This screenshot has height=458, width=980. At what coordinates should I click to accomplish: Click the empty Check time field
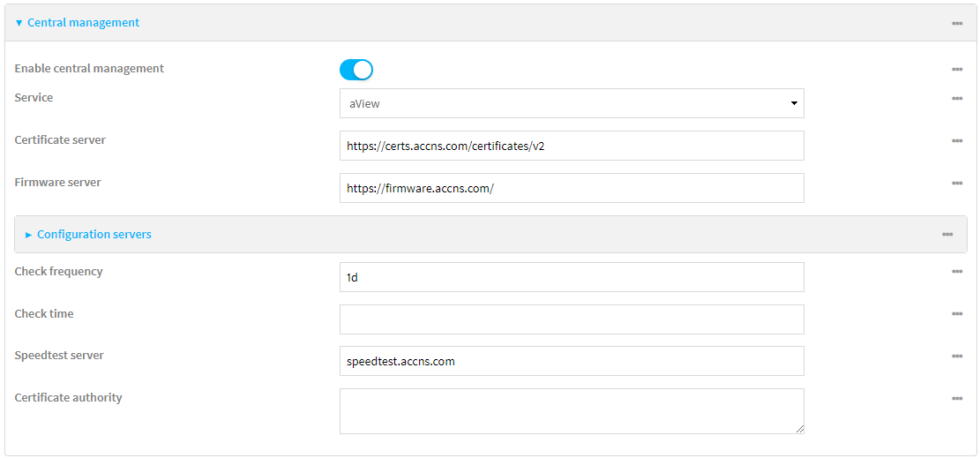tap(572, 319)
